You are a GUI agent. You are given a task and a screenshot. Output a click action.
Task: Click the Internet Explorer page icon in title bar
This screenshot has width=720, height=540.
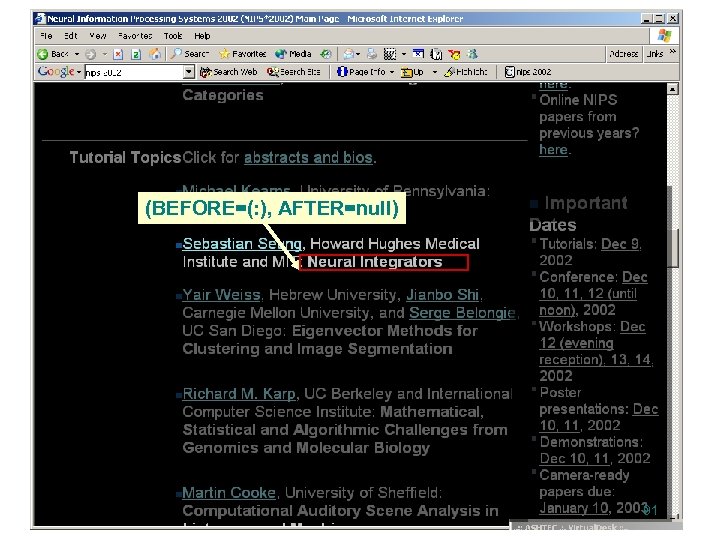pos(40,19)
